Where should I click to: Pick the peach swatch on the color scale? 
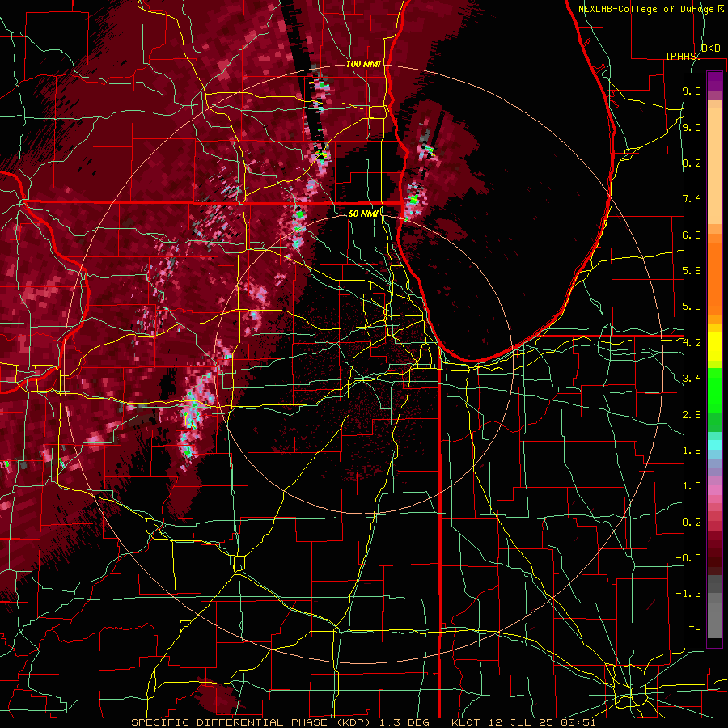[714, 167]
